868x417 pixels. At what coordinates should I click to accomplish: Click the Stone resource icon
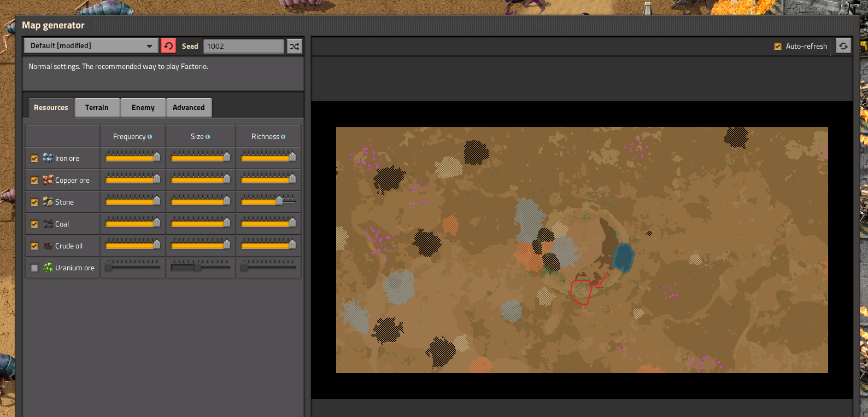pos(48,202)
